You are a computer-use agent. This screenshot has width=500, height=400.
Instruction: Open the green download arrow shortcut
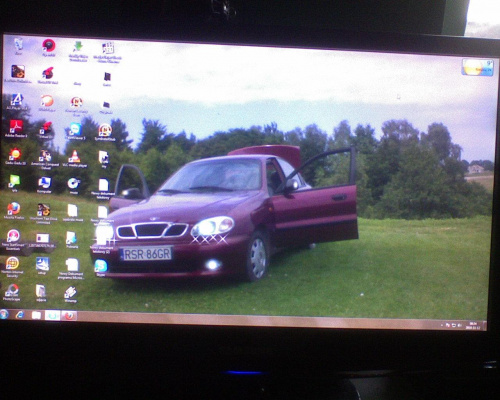[78, 51]
